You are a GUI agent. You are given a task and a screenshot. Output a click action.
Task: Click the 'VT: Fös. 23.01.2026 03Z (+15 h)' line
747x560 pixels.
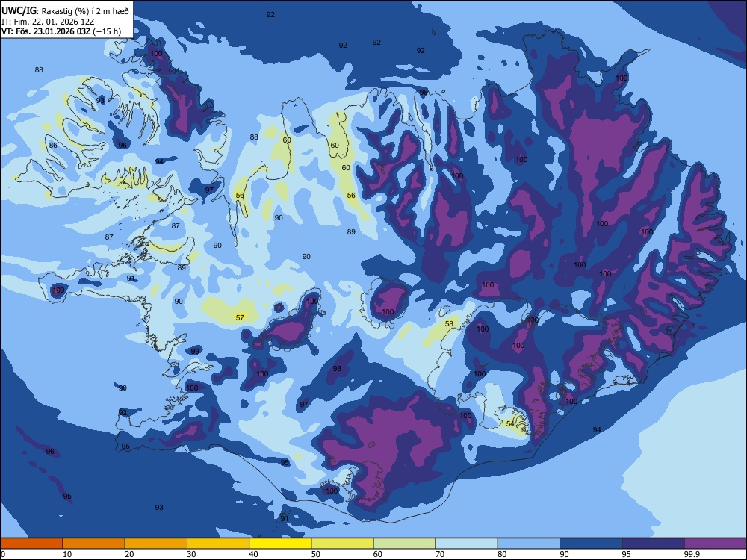61,31
